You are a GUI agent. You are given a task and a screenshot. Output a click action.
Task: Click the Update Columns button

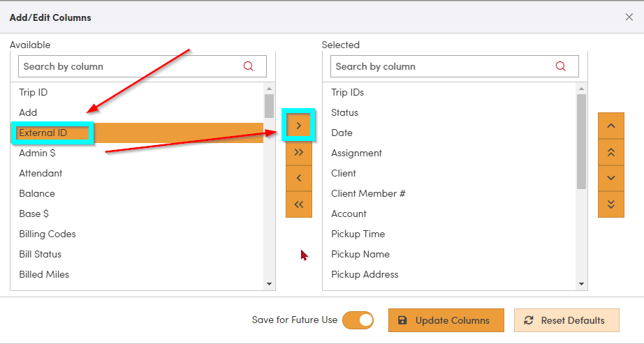click(446, 320)
